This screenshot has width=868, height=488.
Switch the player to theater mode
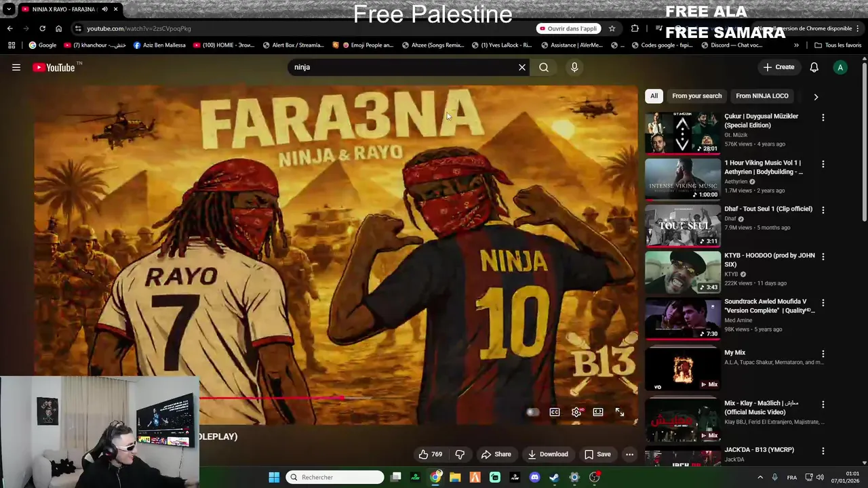598,412
